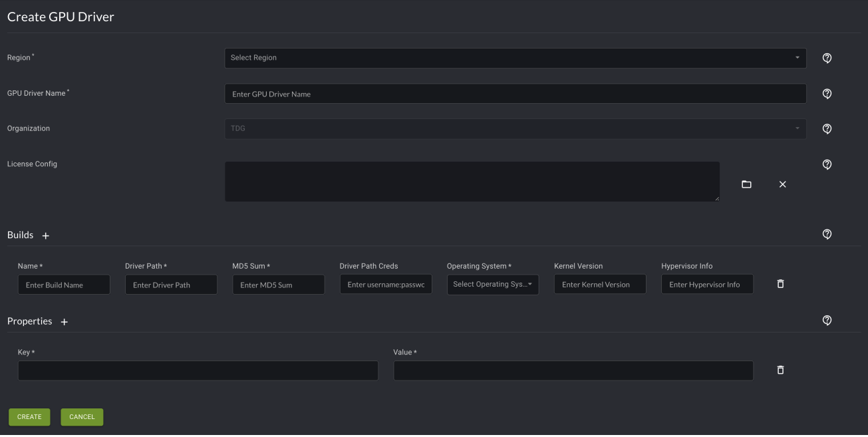Click help icon in Builds section

pos(827,234)
